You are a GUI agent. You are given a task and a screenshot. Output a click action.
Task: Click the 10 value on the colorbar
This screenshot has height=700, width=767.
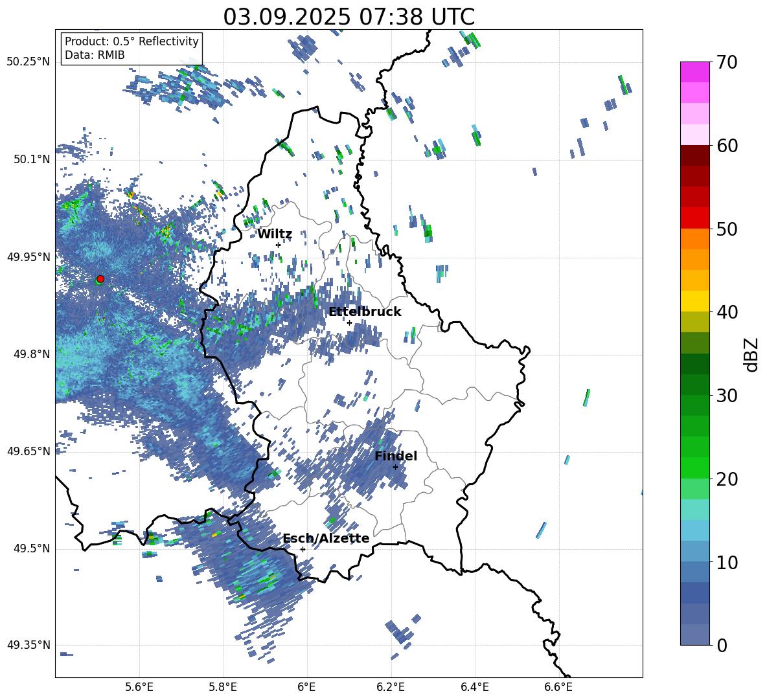(x=726, y=562)
